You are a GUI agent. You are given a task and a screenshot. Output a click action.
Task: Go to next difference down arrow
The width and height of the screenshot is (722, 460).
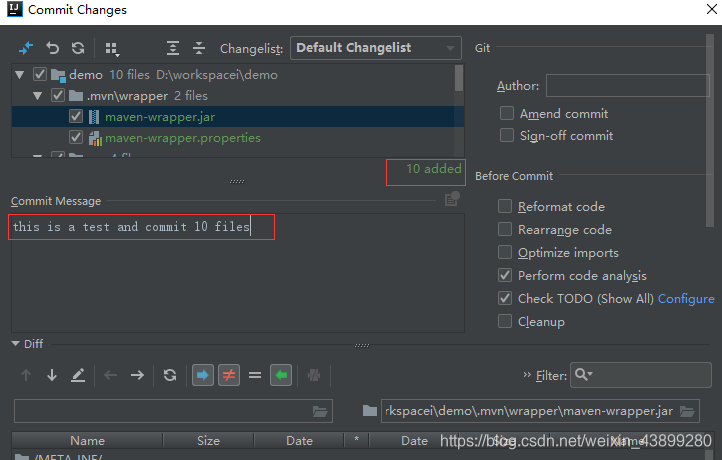point(52,375)
